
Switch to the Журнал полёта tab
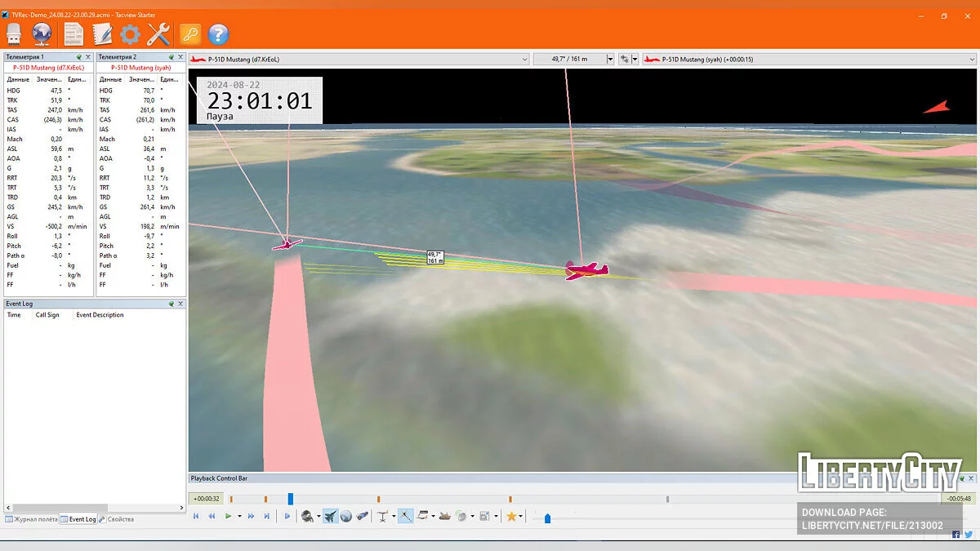(31, 519)
